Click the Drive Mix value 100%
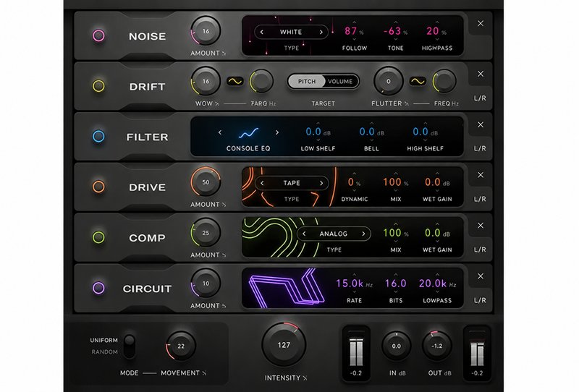This screenshot has height=392, width=579. pos(395,182)
